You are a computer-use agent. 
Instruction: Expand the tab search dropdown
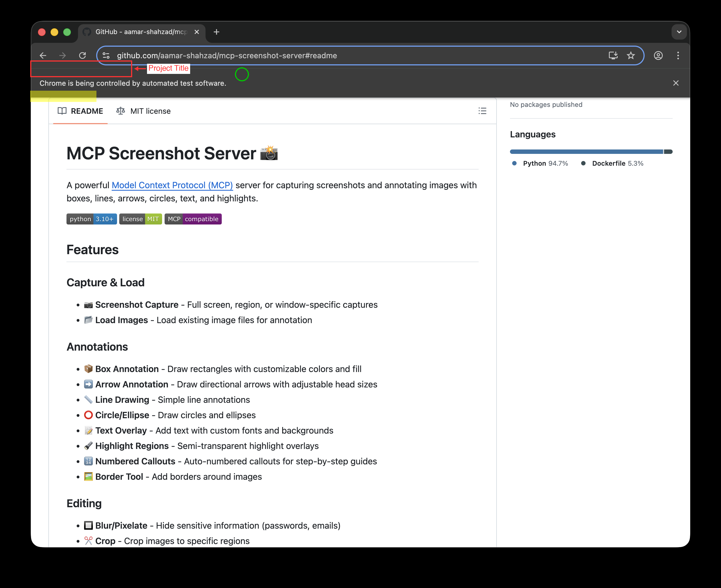pos(679,32)
